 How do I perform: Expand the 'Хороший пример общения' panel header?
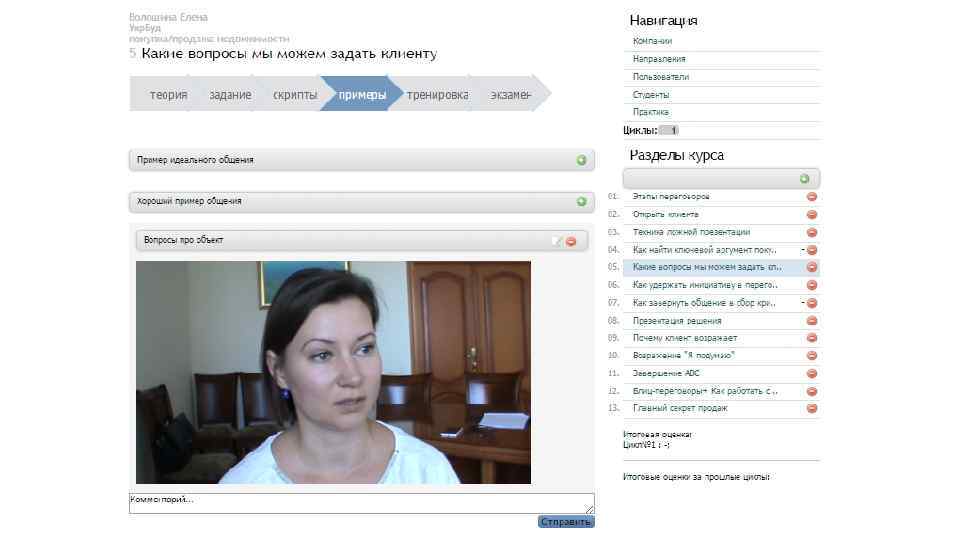tap(361, 201)
